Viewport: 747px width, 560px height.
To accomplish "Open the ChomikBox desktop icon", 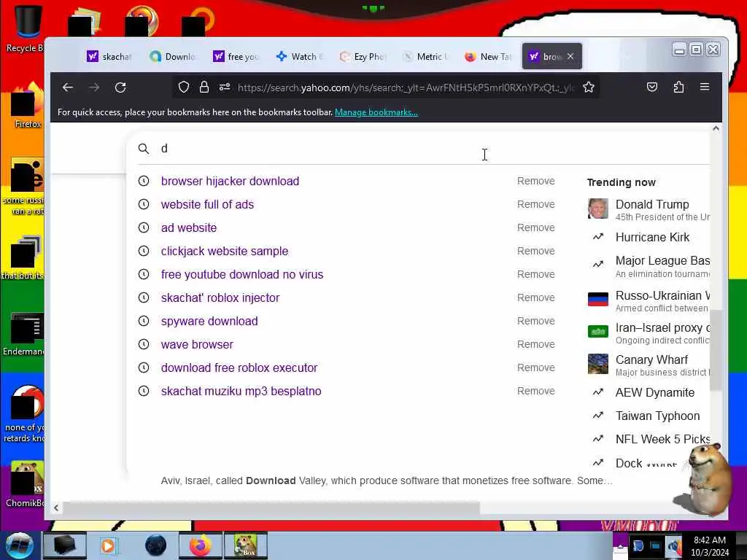I will pos(26,483).
